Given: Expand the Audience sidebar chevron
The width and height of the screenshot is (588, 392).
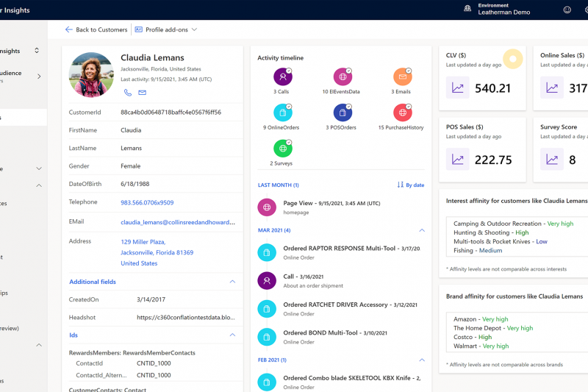Looking at the screenshot, I should tap(39, 76).
